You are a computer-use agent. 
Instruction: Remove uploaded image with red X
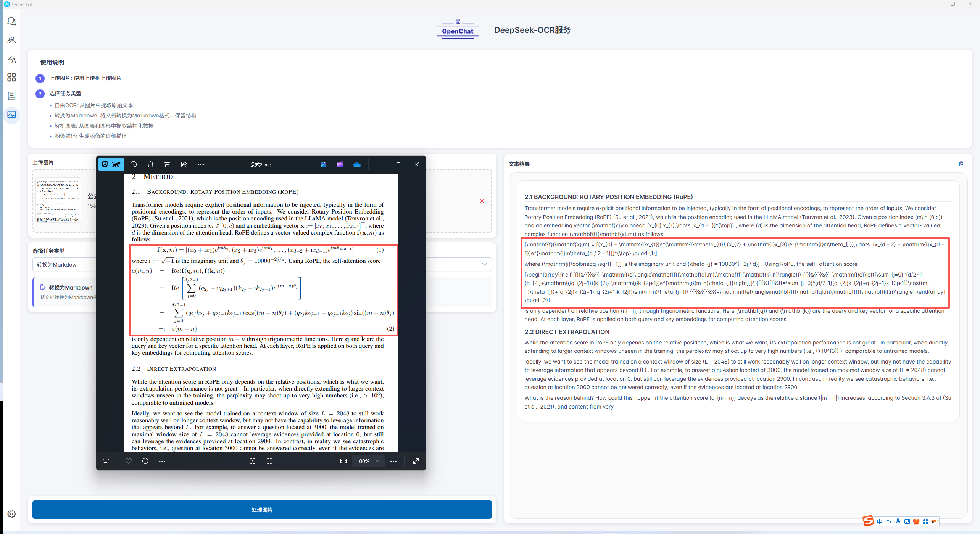482,201
